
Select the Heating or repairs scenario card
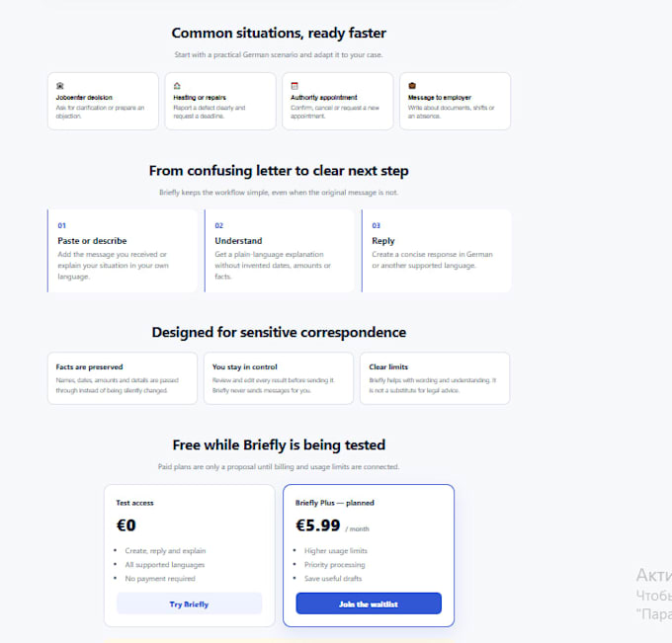(x=220, y=101)
